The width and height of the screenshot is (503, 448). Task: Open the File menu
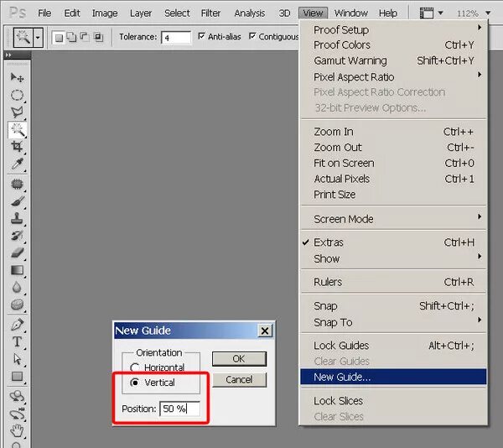[44, 13]
